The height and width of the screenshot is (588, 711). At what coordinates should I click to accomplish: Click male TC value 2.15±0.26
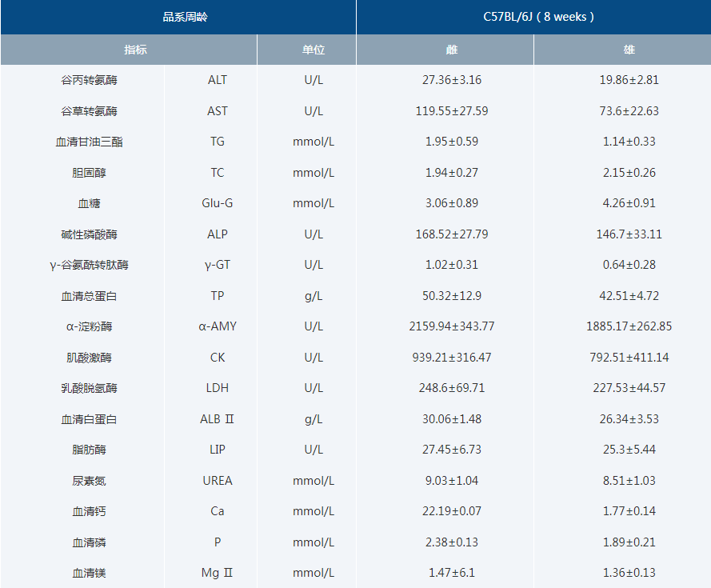point(629,173)
